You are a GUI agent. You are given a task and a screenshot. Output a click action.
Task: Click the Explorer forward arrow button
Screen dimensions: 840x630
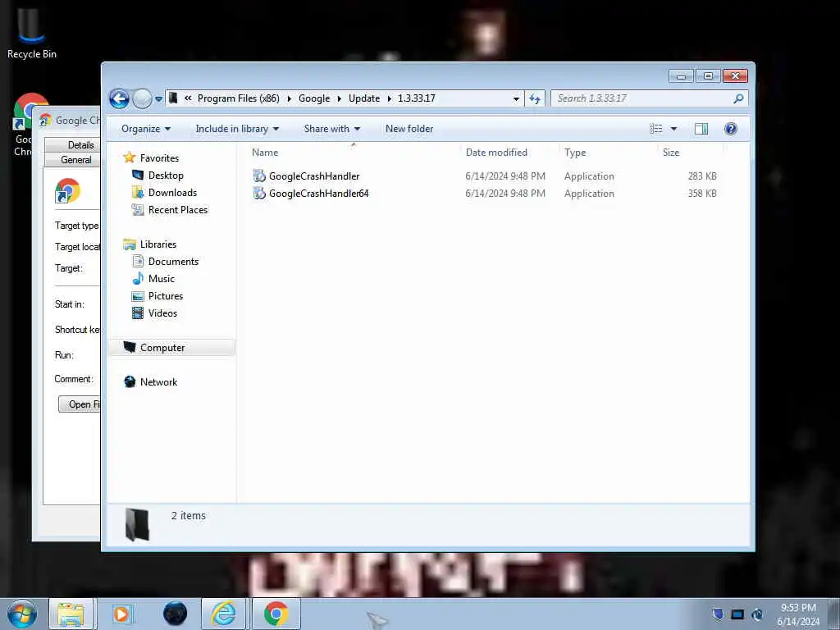tap(142, 98)
